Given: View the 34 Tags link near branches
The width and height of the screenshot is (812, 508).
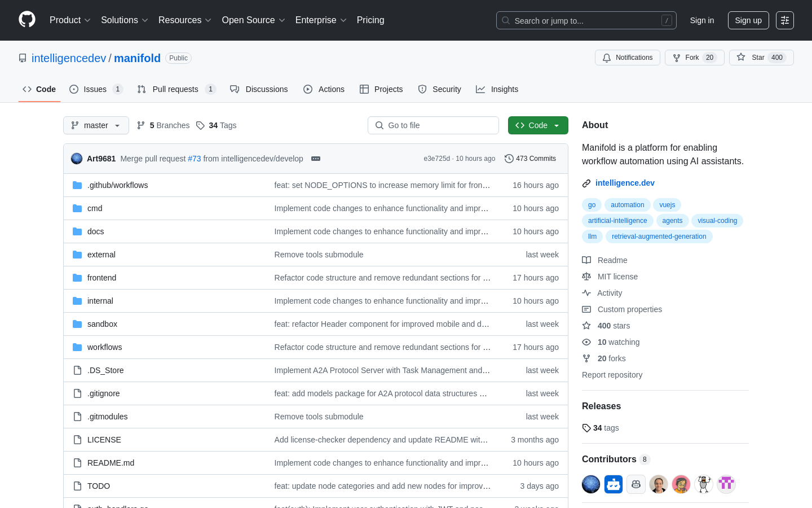Looking at the screenshot, I should [216, 125].
